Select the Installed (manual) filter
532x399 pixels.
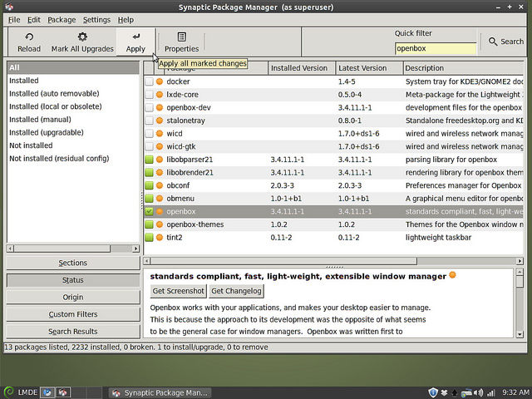coord(40,120)
